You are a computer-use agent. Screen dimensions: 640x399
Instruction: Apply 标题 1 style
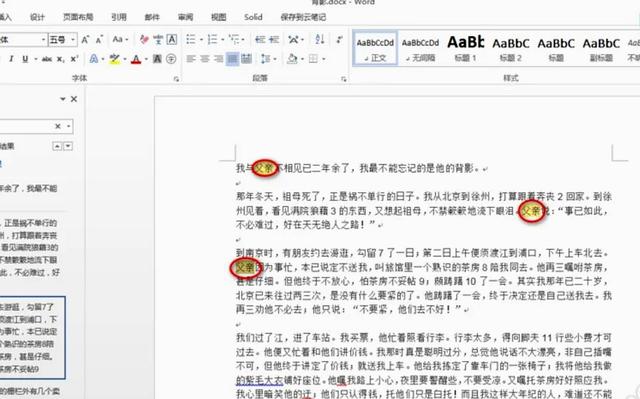pyautogui.click(x=466, y=48)
